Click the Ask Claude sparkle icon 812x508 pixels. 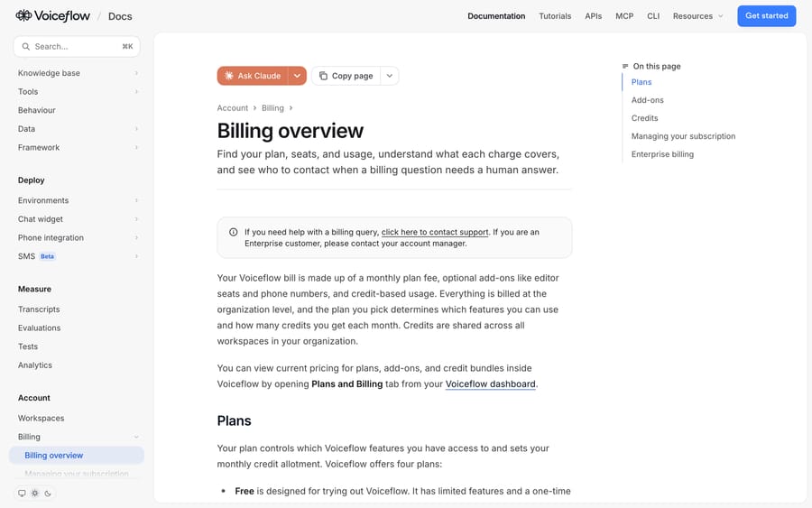coord(229,76)
